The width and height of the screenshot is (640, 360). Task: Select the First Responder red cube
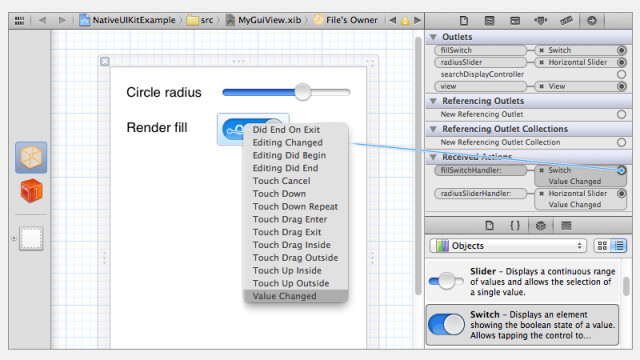point(31,191)
